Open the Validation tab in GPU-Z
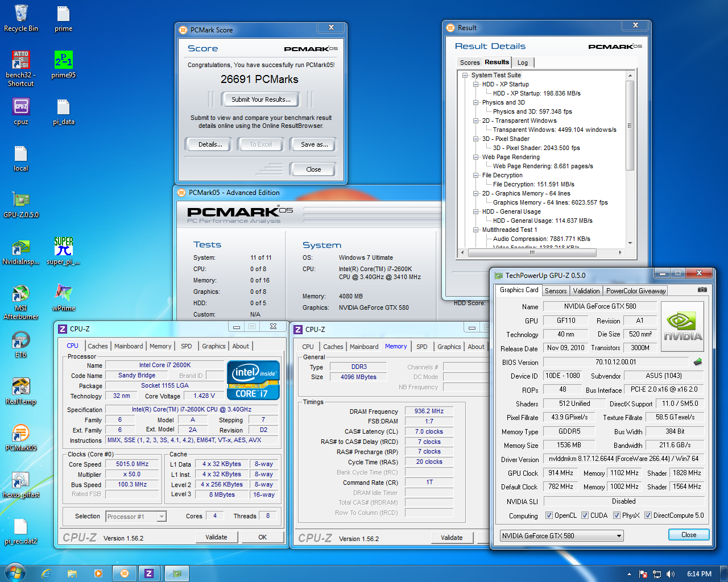728x582 pixels. (586, 291)
